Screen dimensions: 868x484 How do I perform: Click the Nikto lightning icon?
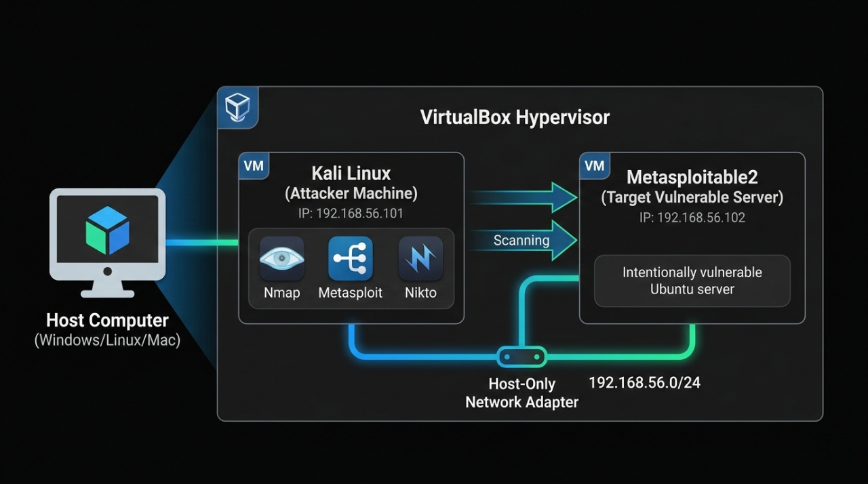click(x=420, y=258)
